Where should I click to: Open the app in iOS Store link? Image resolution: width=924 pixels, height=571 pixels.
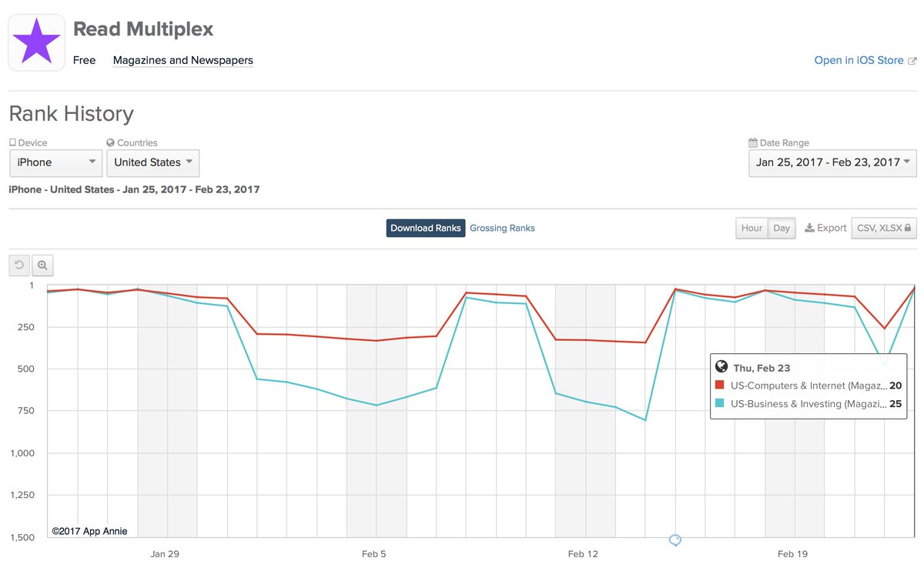pyautogui.click(x=865, y=60)
